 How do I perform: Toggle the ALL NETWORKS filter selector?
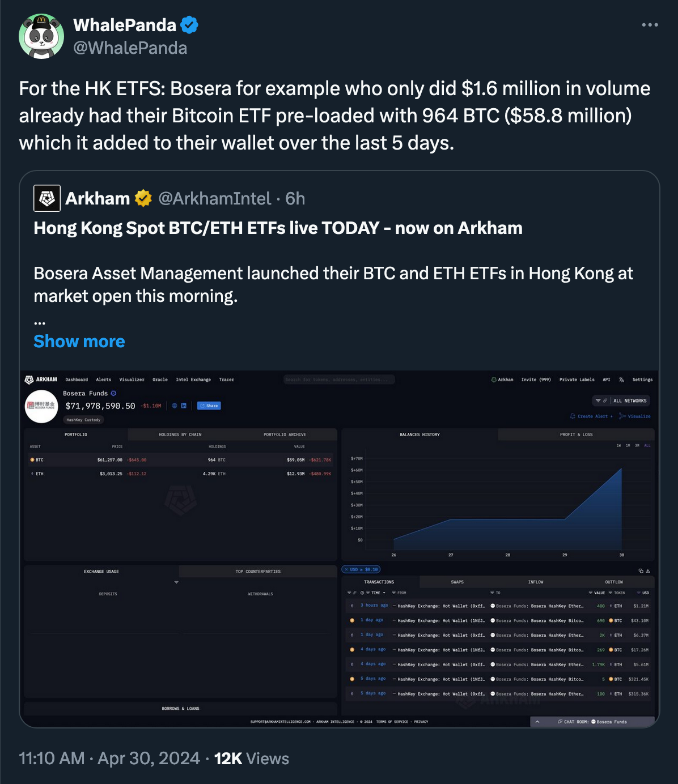click(621, 400)
